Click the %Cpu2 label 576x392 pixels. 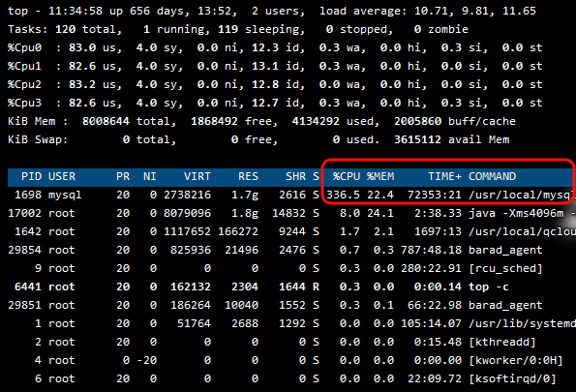(24, 85)
